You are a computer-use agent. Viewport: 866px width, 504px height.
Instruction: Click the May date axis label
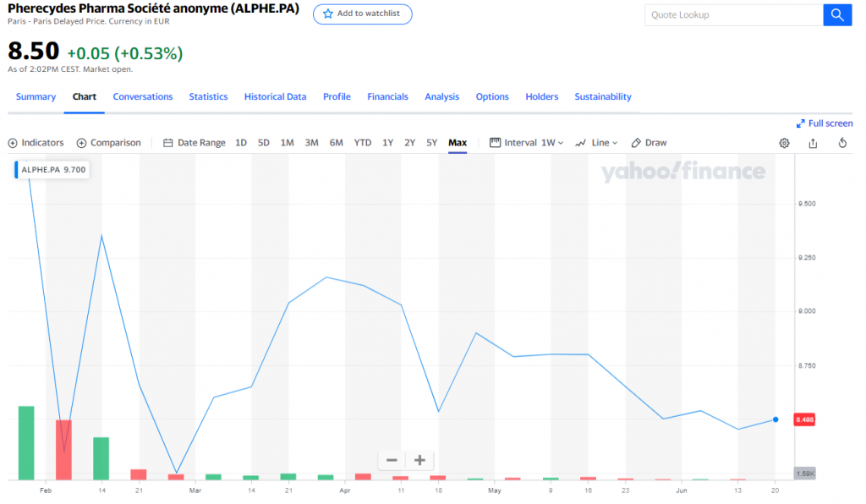click(x=494, y=490)
